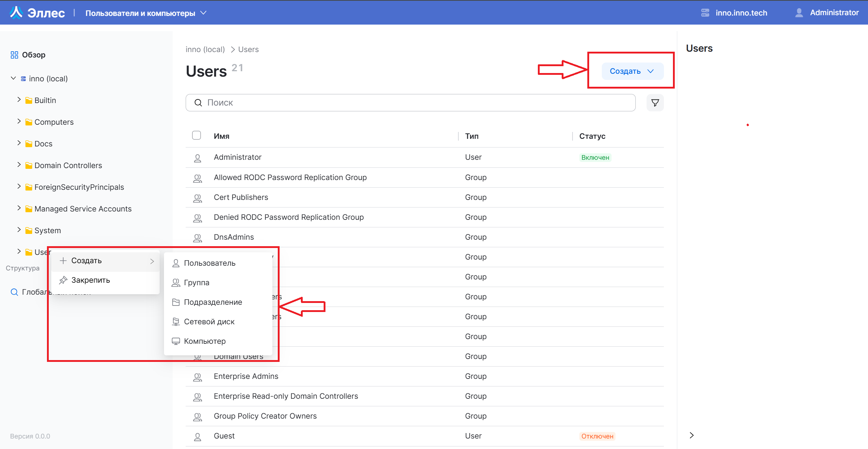Choose Закрепить from the context menu
Image resolution: width=868 pixels, height=449 pixels.
[90, 280]
